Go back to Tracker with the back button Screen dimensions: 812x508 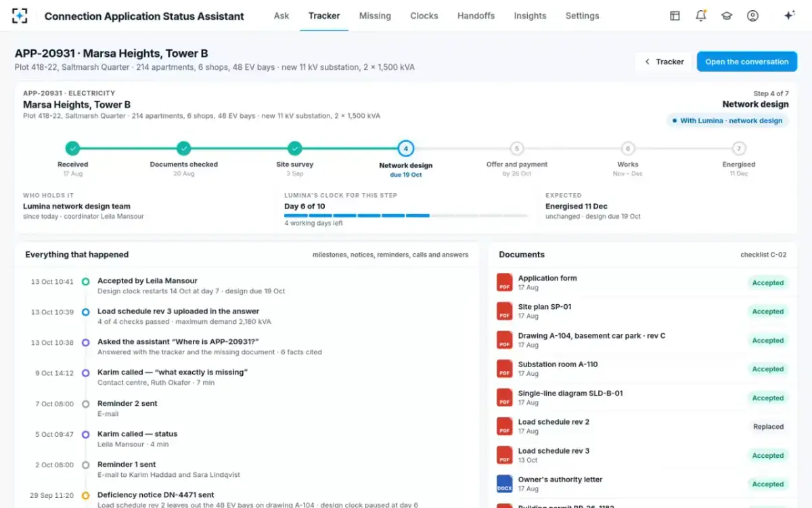[663, 62]
